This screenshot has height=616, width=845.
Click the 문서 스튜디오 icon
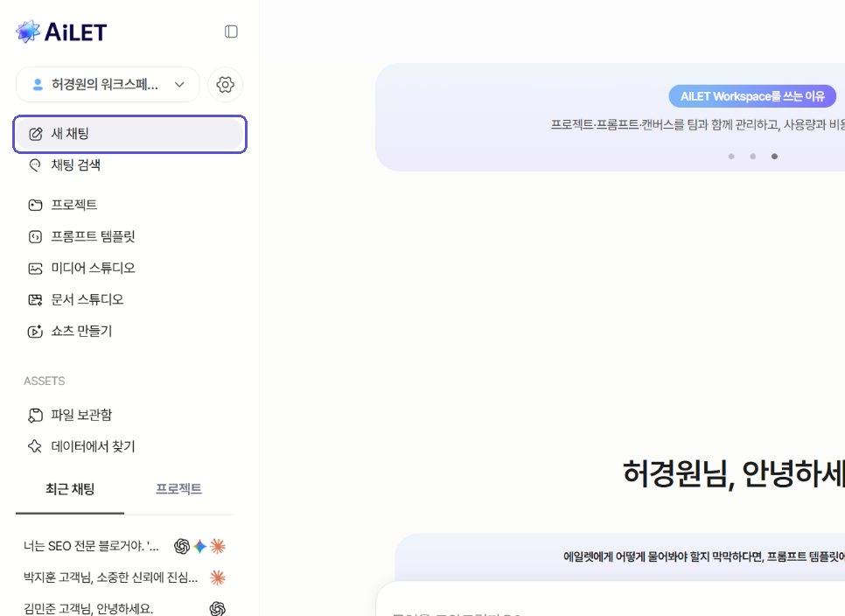(35, 299)
